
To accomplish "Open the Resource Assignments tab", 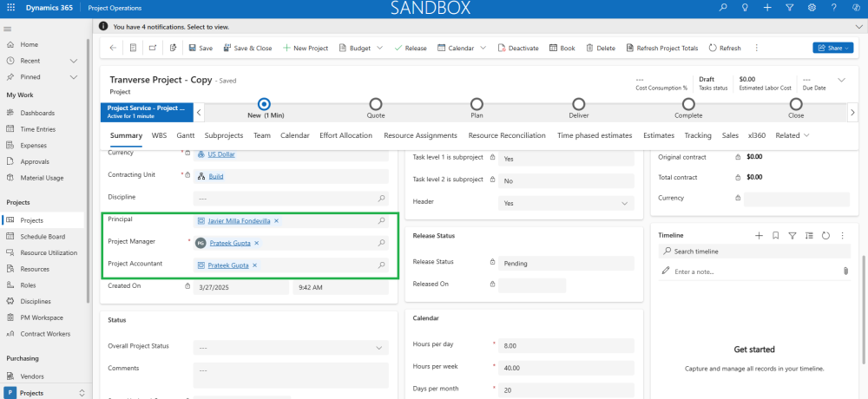I will [420, 135].
